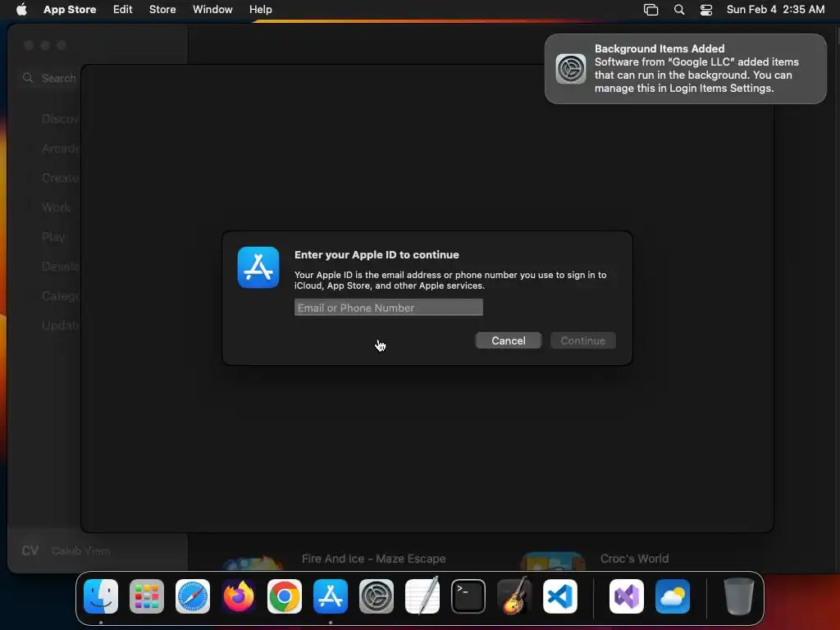Click the CV account avatar in sidebar

(x=30, y=550)
